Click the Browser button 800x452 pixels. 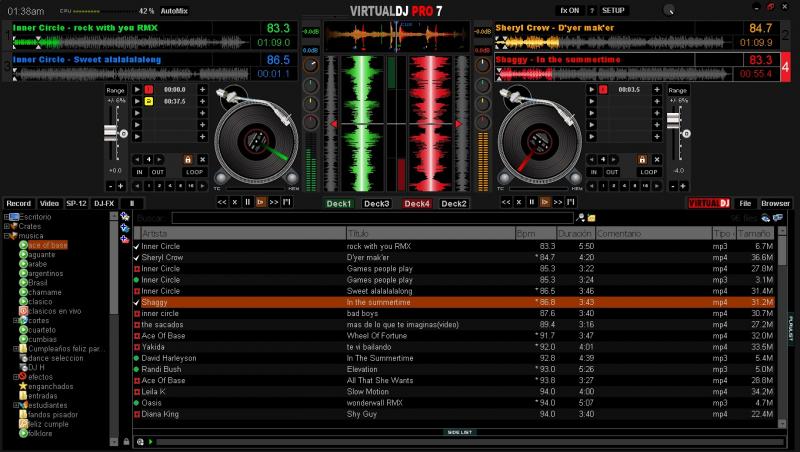pos(775,203)
